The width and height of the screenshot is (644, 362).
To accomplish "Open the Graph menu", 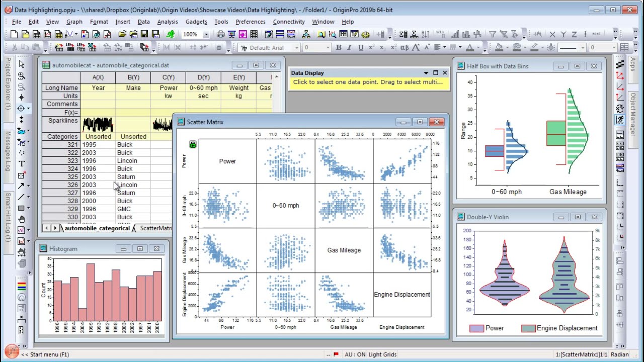I will tap(74, 22).
